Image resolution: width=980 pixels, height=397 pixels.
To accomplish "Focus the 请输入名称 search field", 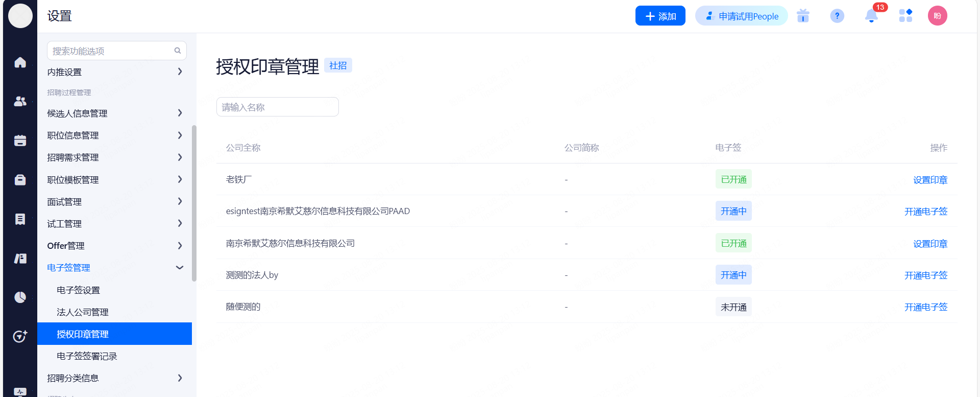I will 277,107.
